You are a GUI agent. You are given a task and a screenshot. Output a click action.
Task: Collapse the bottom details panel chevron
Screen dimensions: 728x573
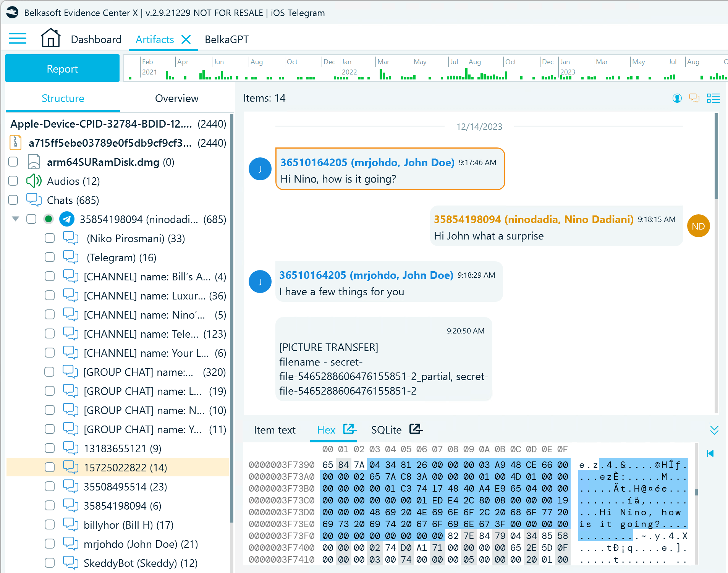714,430
